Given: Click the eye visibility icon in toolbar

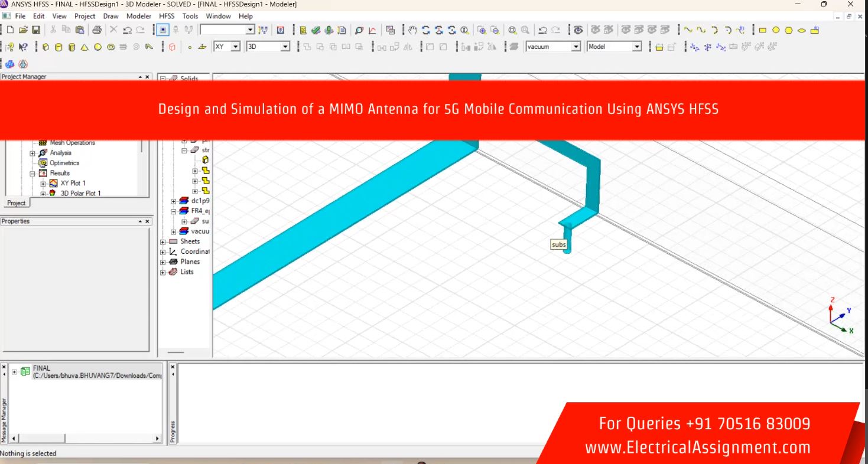Looking at the screenshot, I should 578,30.
